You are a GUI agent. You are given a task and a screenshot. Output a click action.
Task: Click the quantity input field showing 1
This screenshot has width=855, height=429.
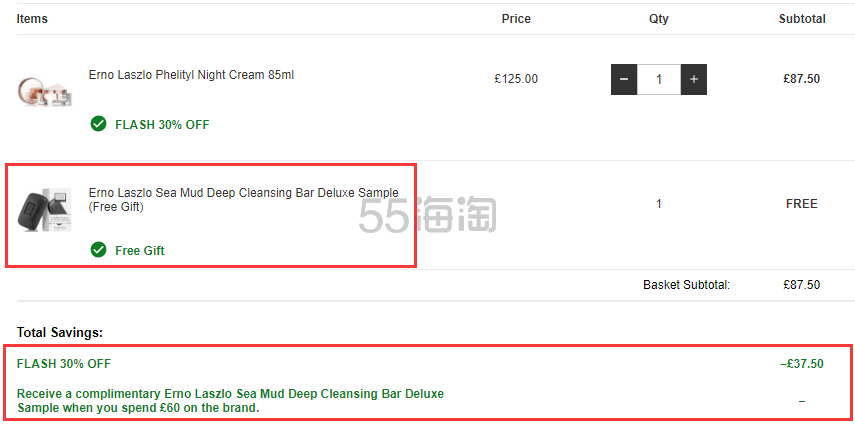click(x=659, y=80)
